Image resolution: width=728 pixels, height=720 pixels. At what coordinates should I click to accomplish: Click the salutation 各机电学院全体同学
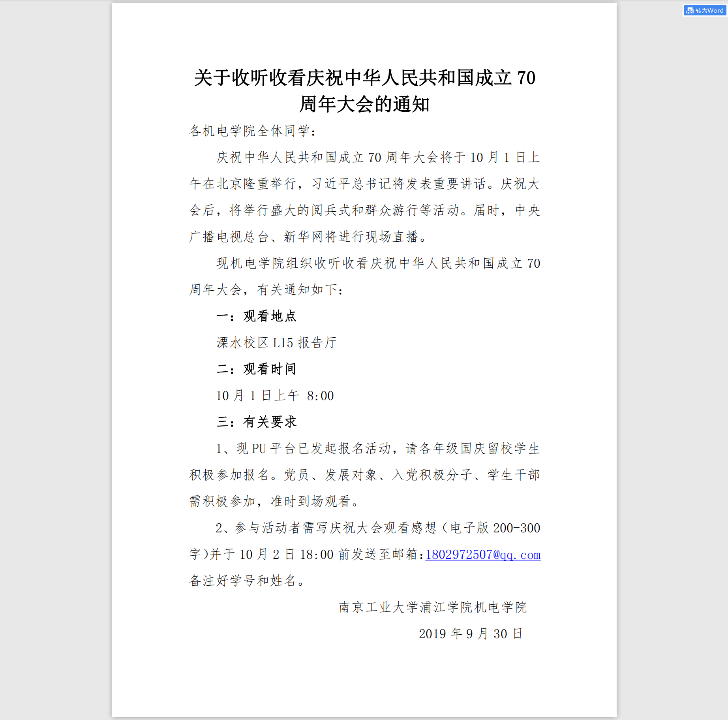253,131
